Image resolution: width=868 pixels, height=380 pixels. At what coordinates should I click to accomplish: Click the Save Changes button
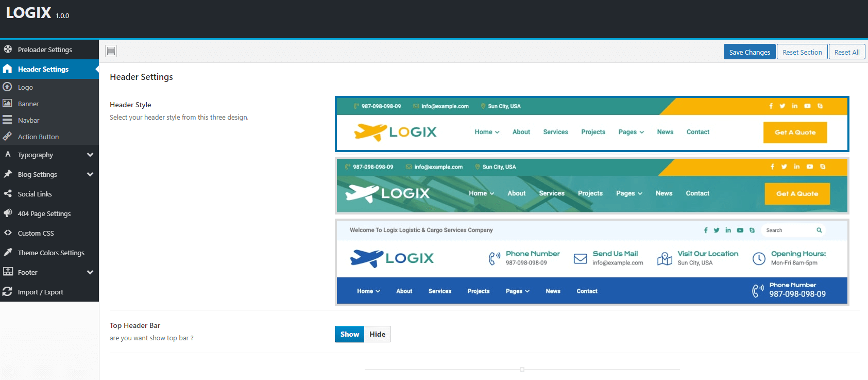pos(749,52)
